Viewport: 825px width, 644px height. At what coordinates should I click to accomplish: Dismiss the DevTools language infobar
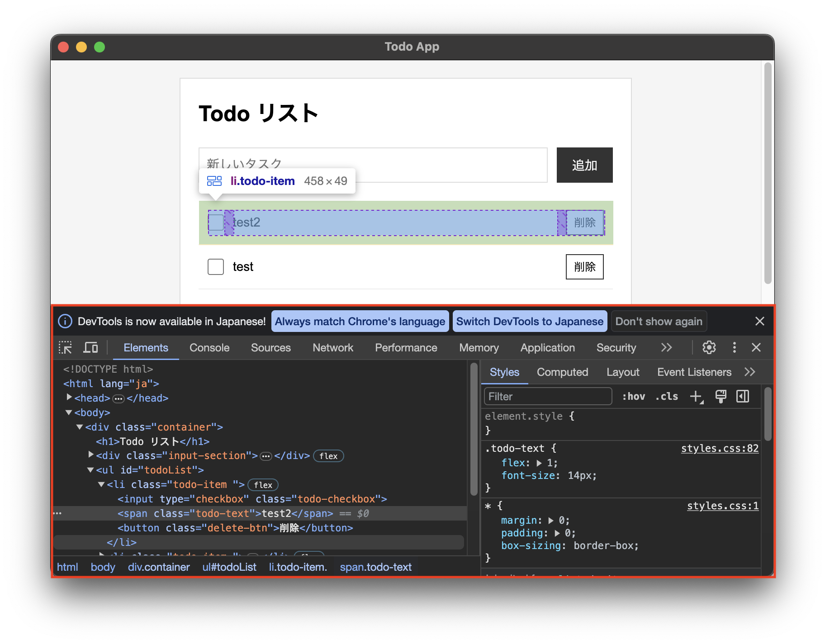[x=759, y=322]
